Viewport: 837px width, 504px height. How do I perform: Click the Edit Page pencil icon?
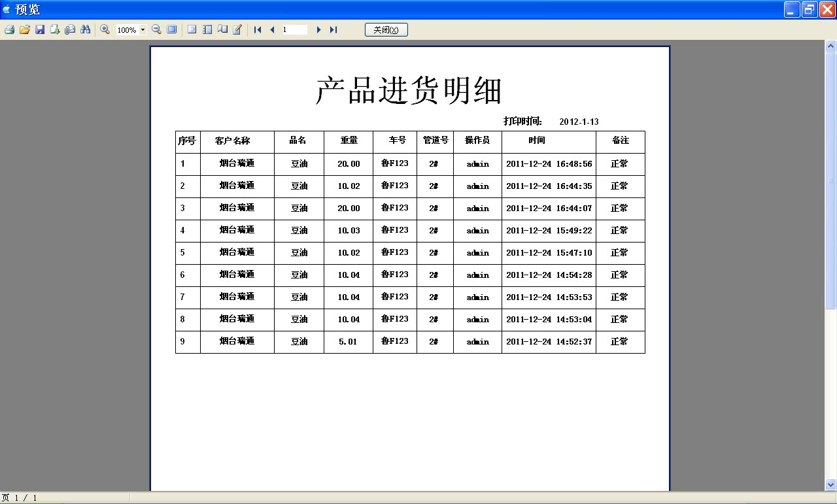[x=237, y=29]
